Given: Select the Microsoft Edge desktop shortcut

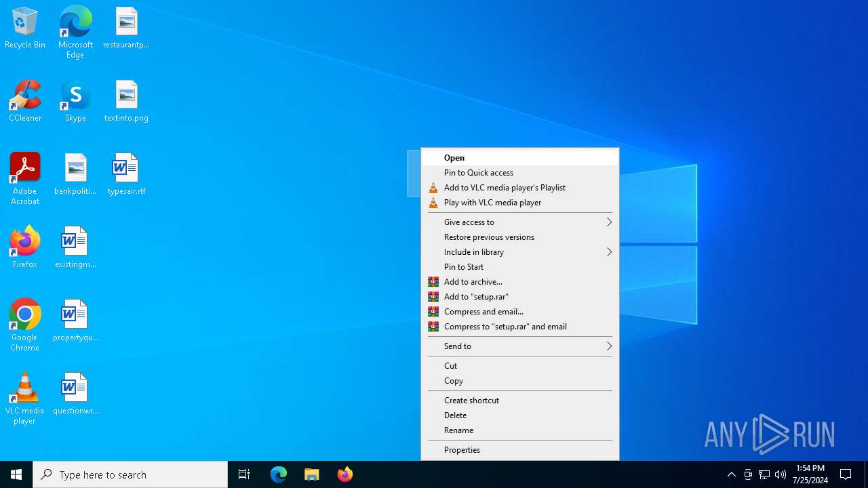Looking at the screenshot, I should pyautogui.click(x=75, y=33).
